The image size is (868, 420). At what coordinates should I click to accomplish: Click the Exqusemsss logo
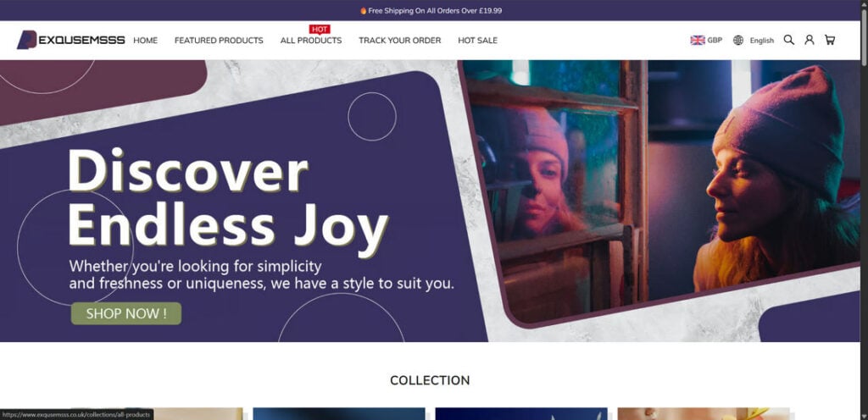tap(71, 40)
